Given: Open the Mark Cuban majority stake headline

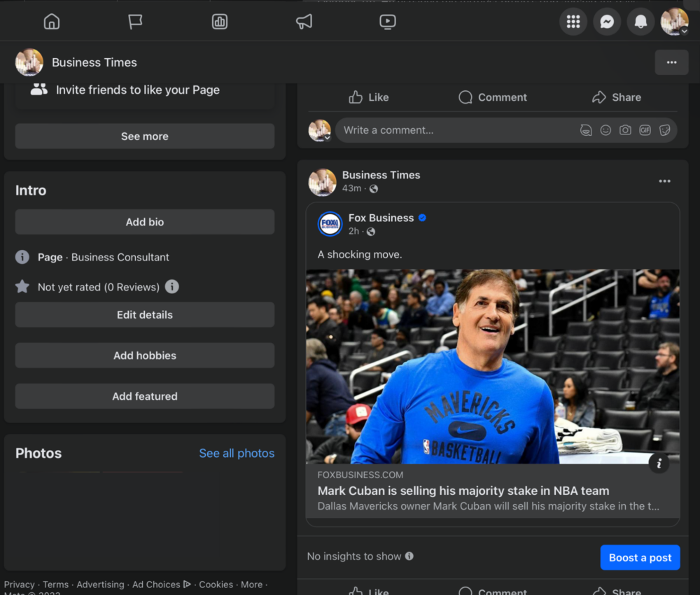Looking at the screenshot, I should [x=463, y=491].
